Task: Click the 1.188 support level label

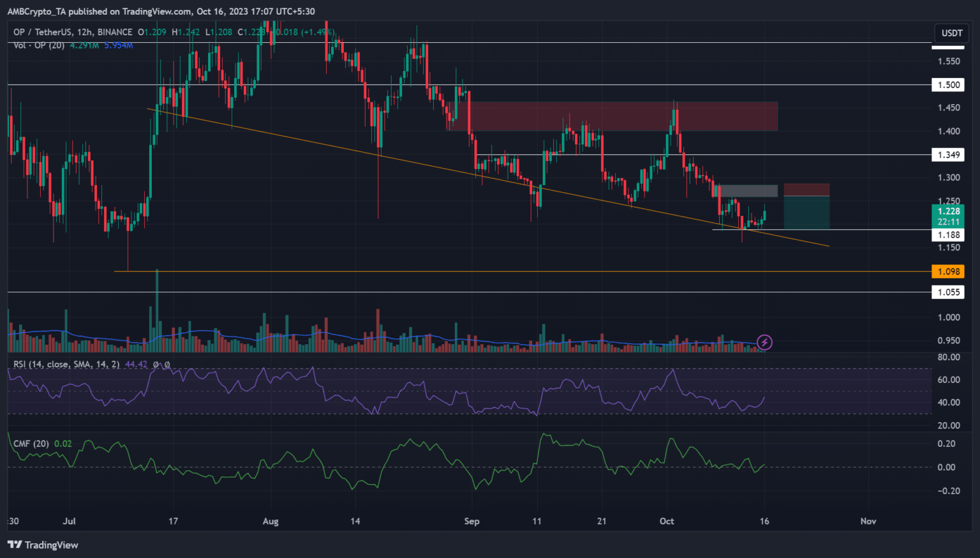Action: 948,235
